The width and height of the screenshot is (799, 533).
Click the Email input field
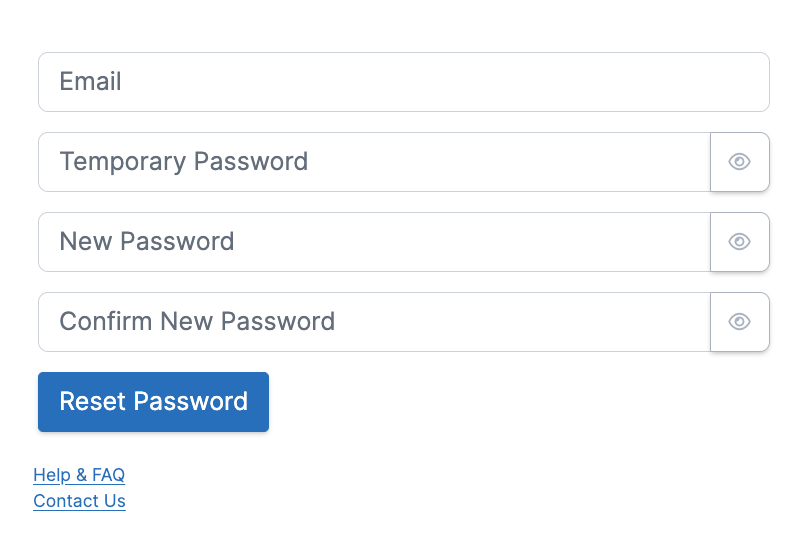coord(404,82)
